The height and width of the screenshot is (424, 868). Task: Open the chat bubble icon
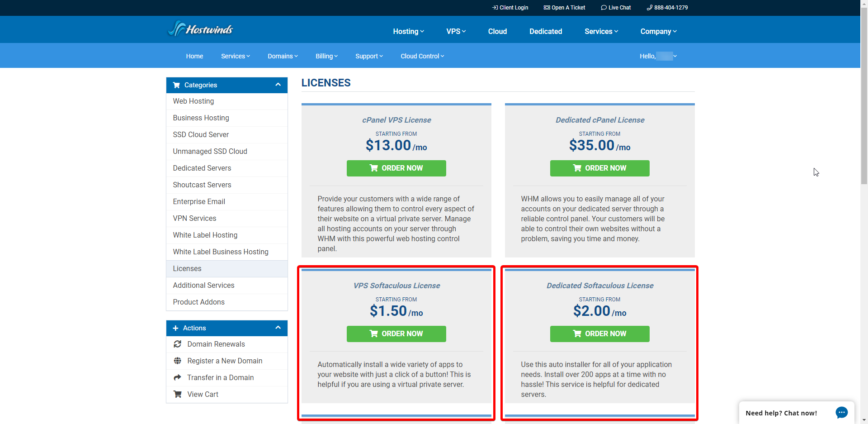pyautogui.click(x=841, y=413)
